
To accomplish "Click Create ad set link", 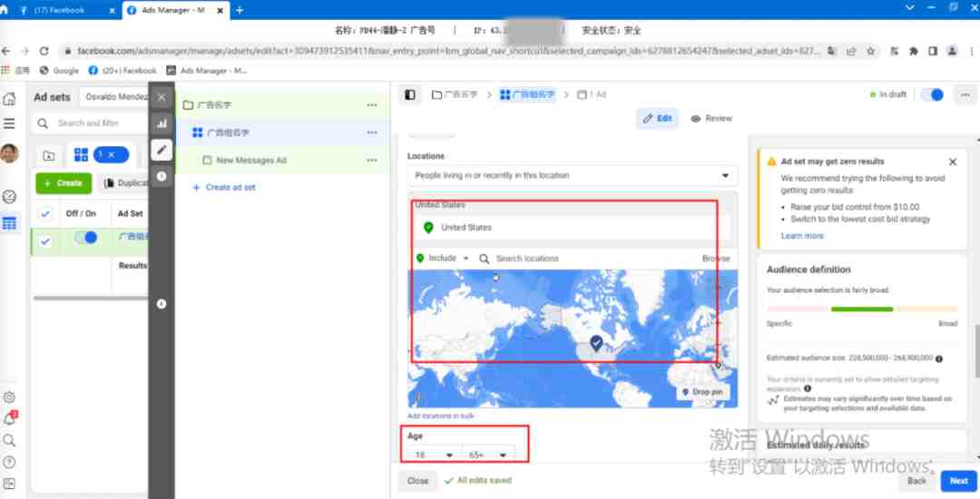I will 224,188.
